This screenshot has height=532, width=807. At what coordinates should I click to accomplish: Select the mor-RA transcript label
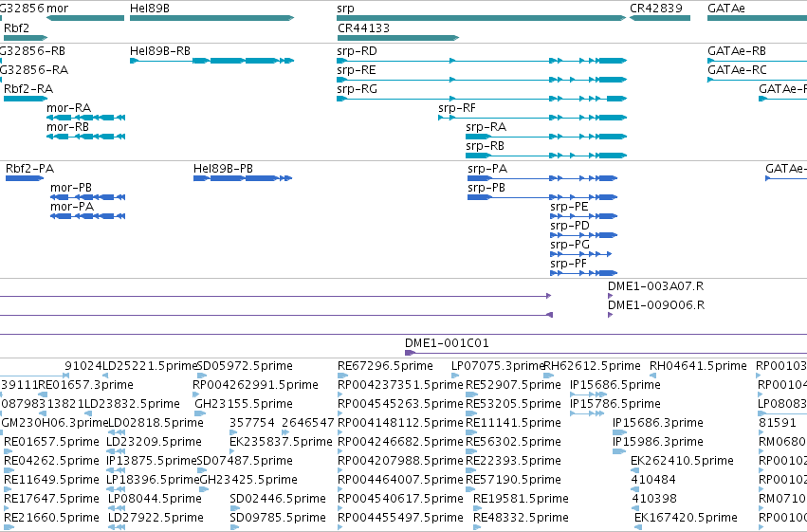tap(68, 108)
